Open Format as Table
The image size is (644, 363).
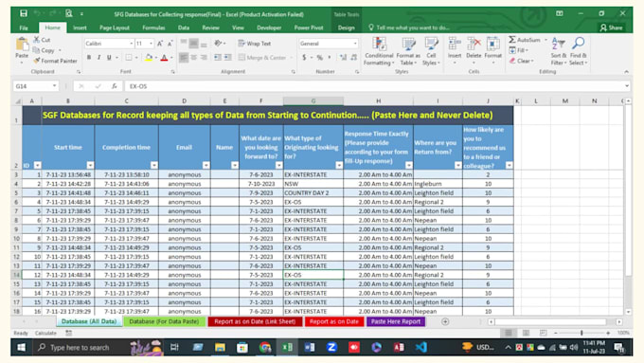click(408, 51)
